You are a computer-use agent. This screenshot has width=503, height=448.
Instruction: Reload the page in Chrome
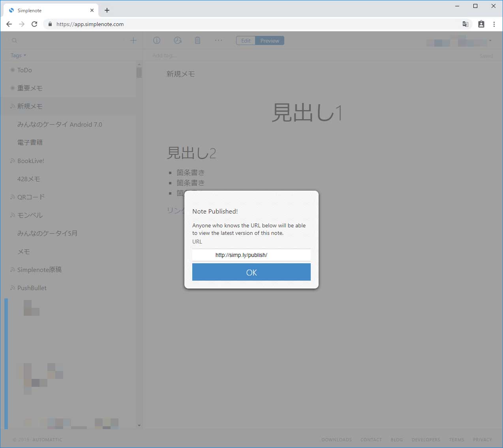[34, 24]
